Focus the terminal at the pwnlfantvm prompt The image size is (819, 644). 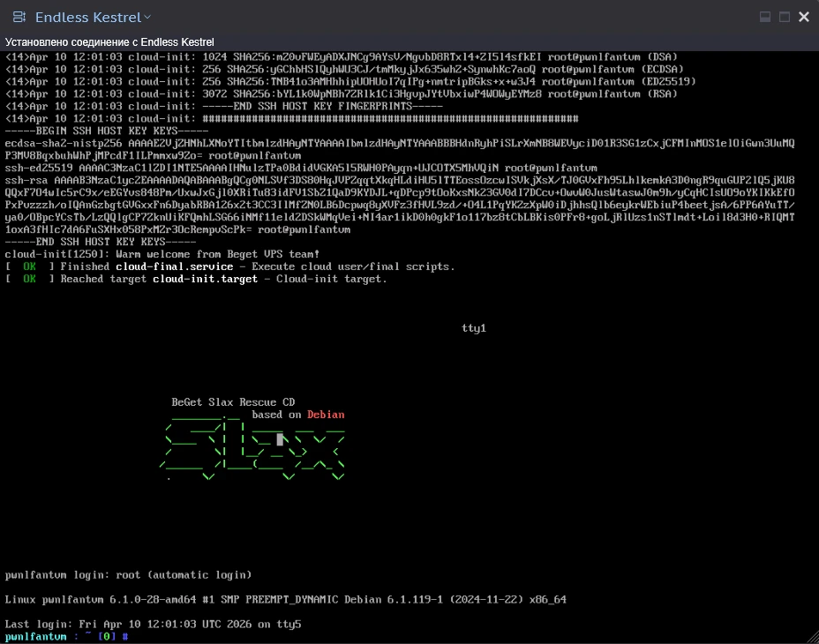tap(67, 637)
